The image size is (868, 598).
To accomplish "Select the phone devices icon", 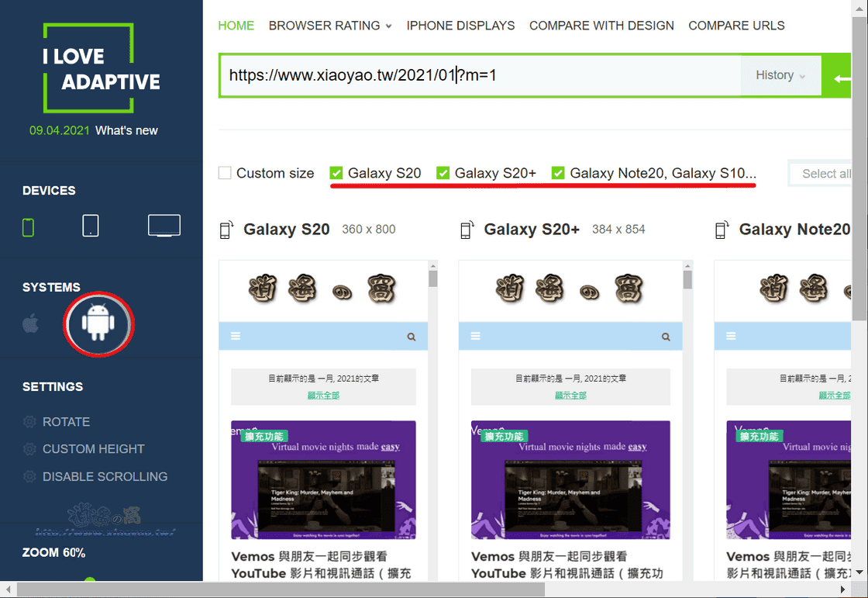I will [28, 227].
